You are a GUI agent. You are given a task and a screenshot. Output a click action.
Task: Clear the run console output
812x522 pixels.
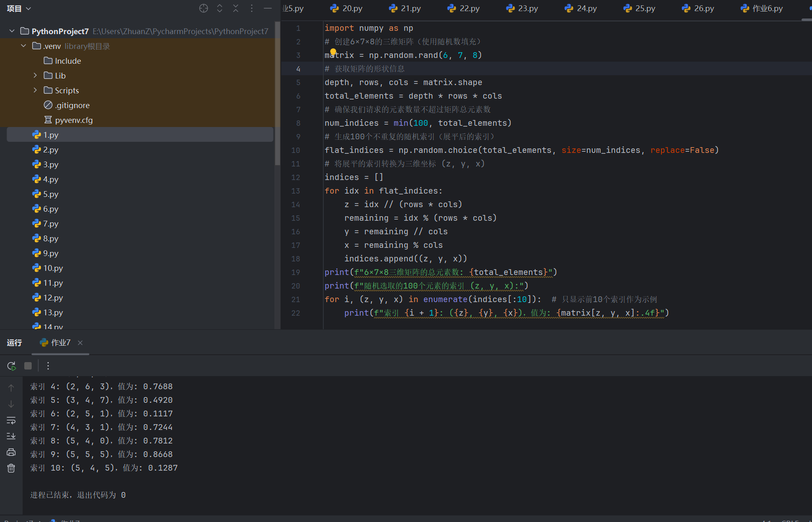(11, 468)
